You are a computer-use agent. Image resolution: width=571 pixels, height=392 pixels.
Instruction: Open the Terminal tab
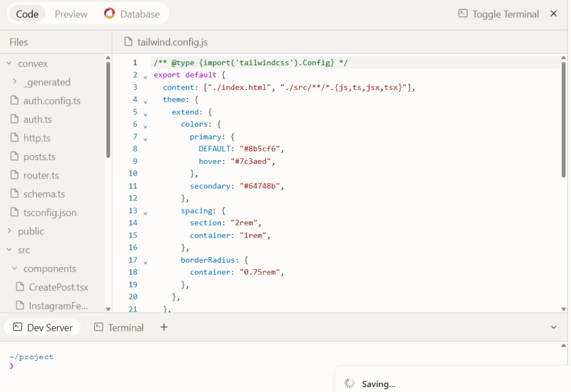pyautogui.click(x=119, y=327)
